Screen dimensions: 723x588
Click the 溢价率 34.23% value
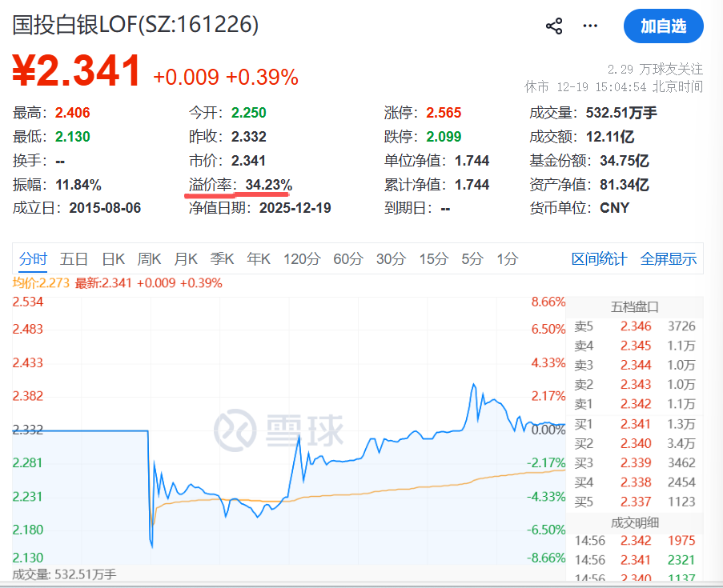coord(269,185)
